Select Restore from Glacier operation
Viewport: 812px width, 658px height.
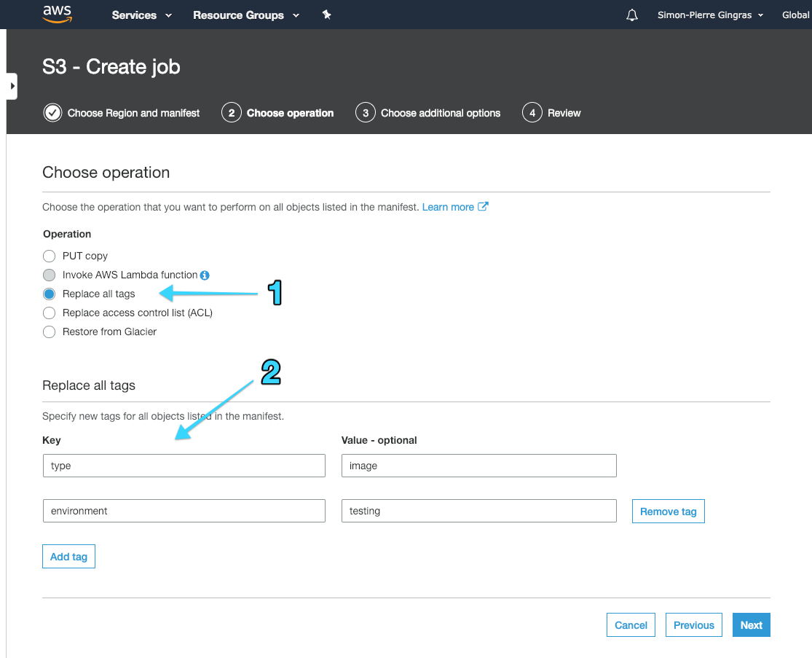[49, 332]
